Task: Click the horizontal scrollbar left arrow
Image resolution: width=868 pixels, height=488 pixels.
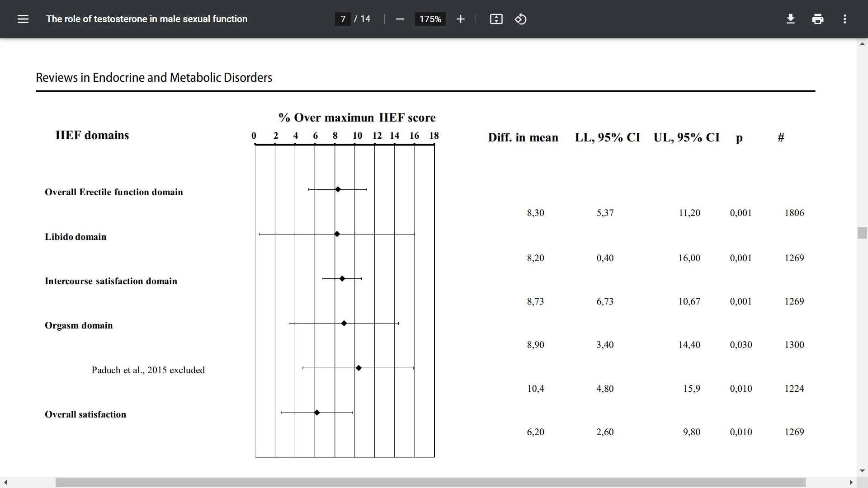Action: click(x=5, y=483)
